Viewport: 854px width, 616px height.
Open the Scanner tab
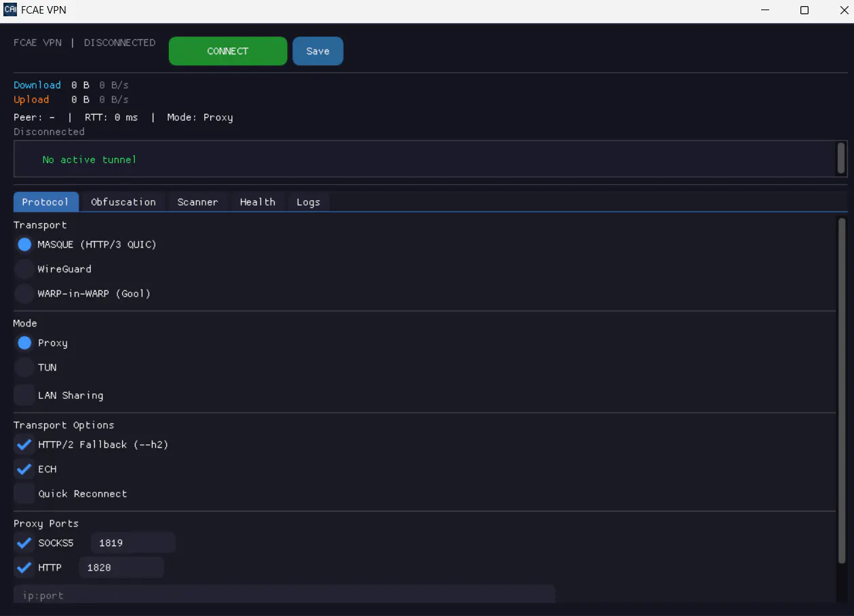click(197, 201)
